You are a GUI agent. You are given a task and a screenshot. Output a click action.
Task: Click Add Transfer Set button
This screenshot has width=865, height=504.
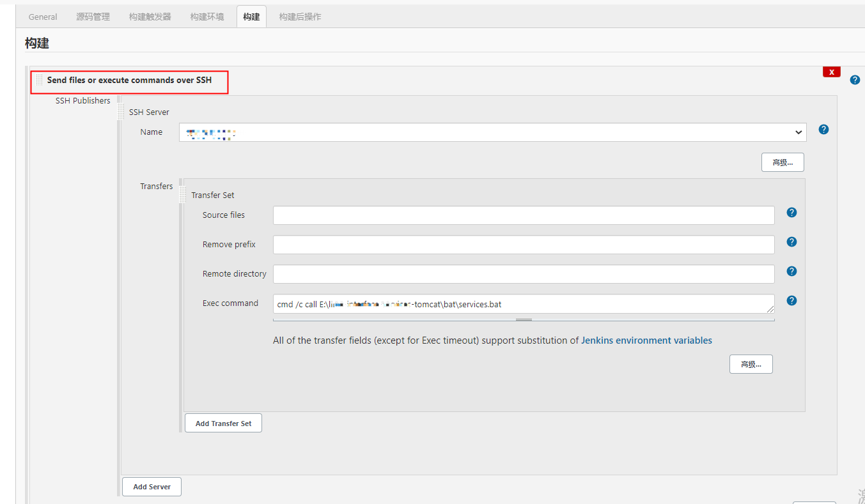(223, 423)
